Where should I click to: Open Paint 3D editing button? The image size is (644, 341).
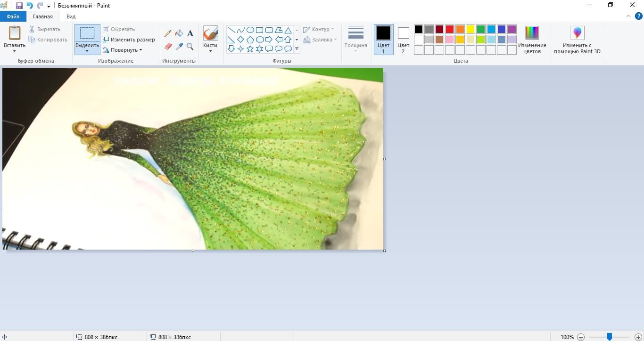pos(577,40)
